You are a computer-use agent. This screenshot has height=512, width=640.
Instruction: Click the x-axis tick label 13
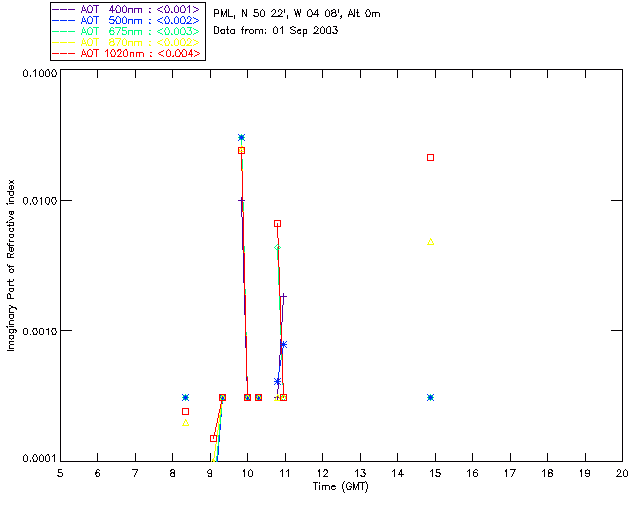(x=360, y=473)
